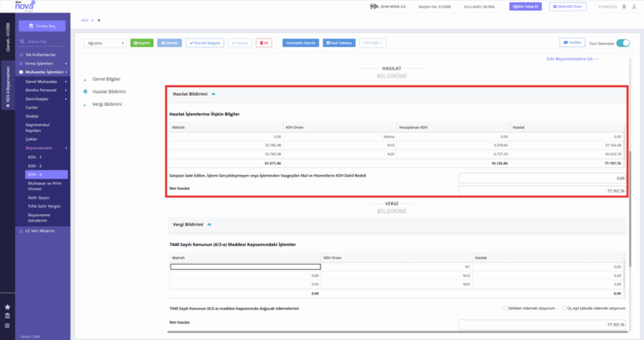Click the first Matrah input field

point(245,267)
